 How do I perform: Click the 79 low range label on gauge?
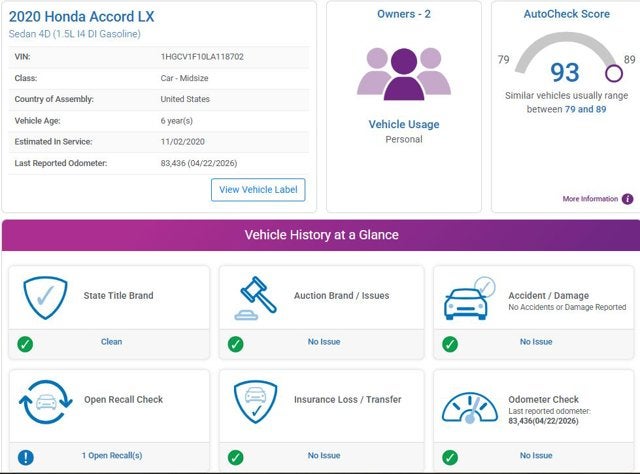[503, 60]
